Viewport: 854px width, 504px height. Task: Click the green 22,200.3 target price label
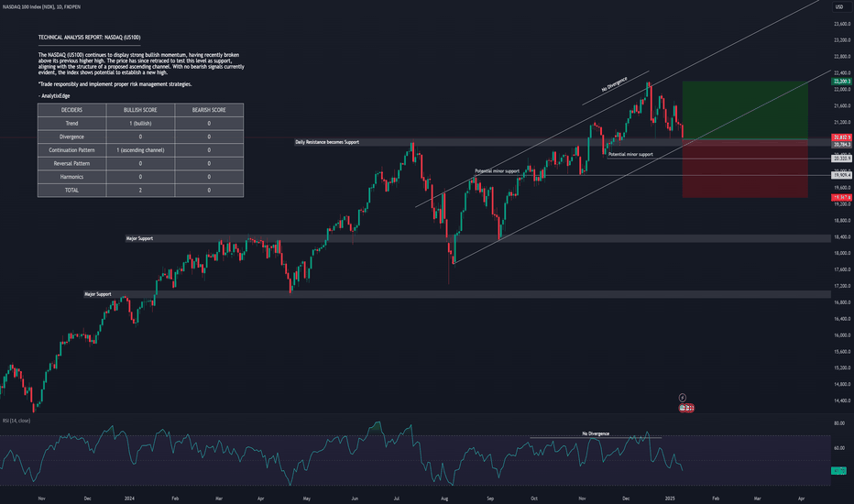tap(842, 82)
